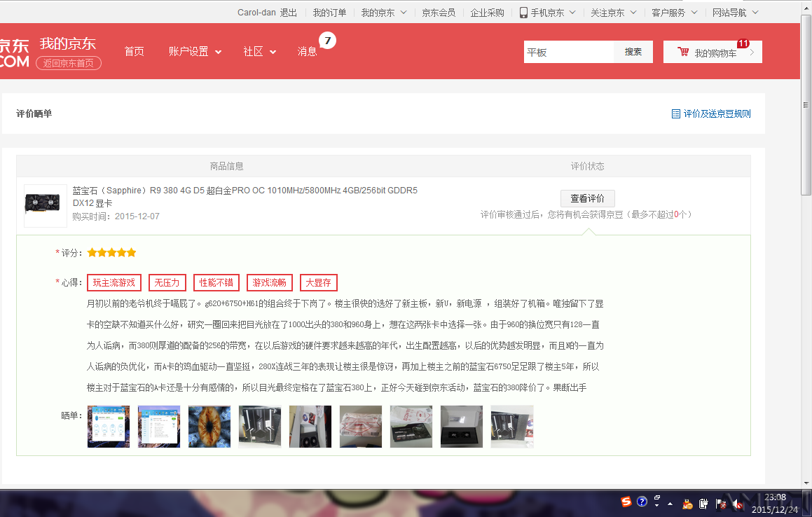Select the 大显存 tag
Screen dimensions: 812x517
(318, 282)
